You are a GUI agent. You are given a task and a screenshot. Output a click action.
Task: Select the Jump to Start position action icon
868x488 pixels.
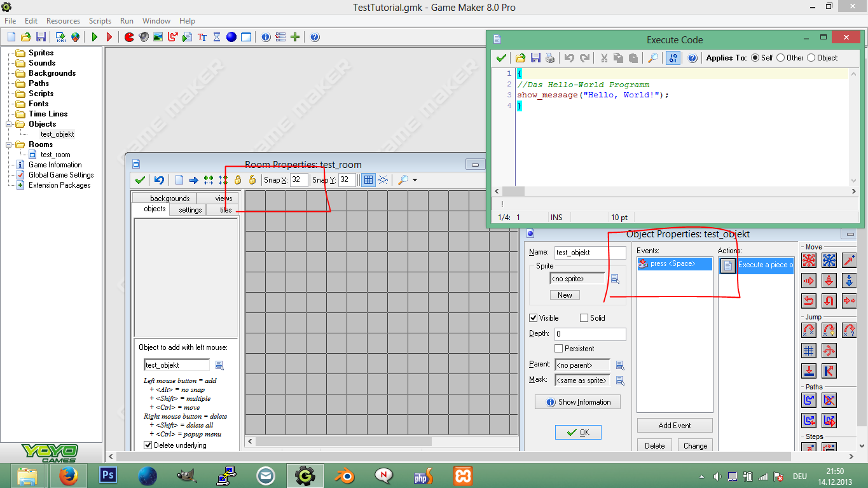[x=829, y=330]
